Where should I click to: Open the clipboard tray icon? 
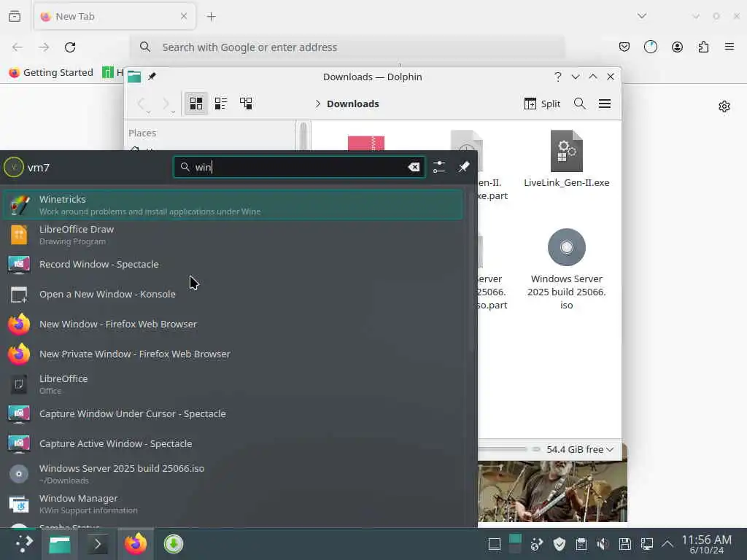[581, 544]
